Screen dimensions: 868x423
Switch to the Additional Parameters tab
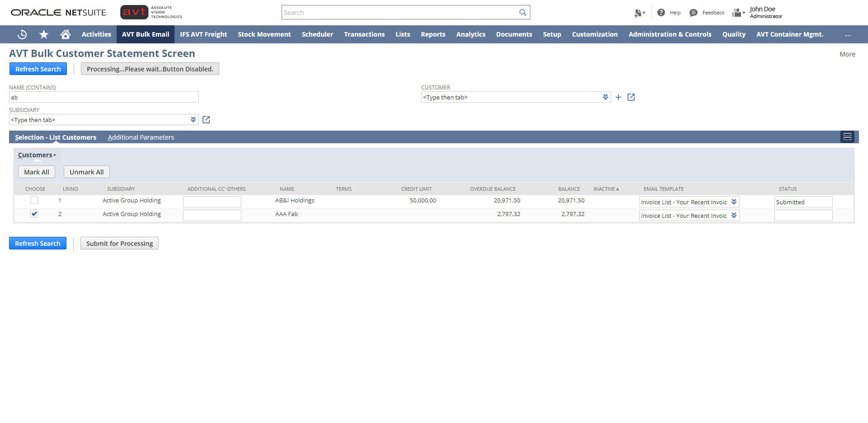tap(141, 137)
